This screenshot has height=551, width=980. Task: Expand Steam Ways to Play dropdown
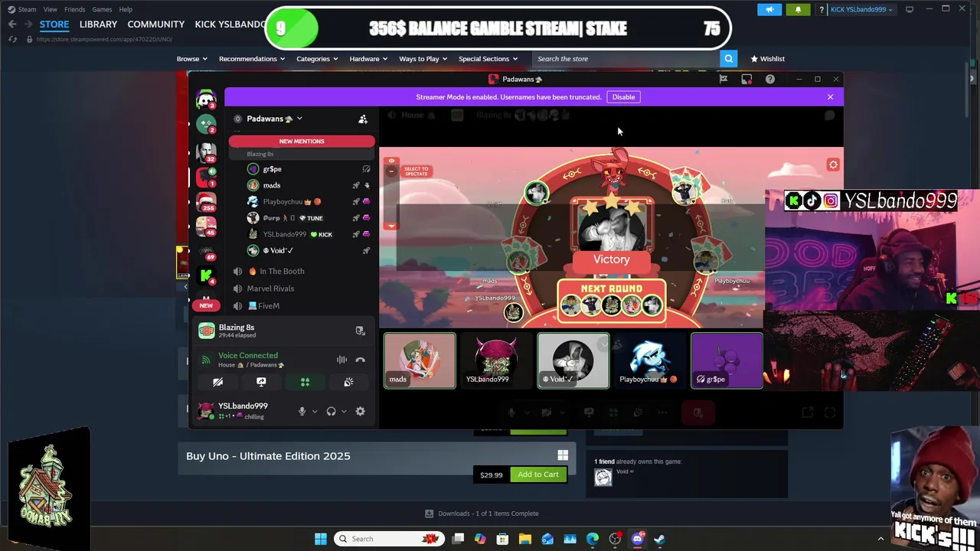tap(423, 59)
